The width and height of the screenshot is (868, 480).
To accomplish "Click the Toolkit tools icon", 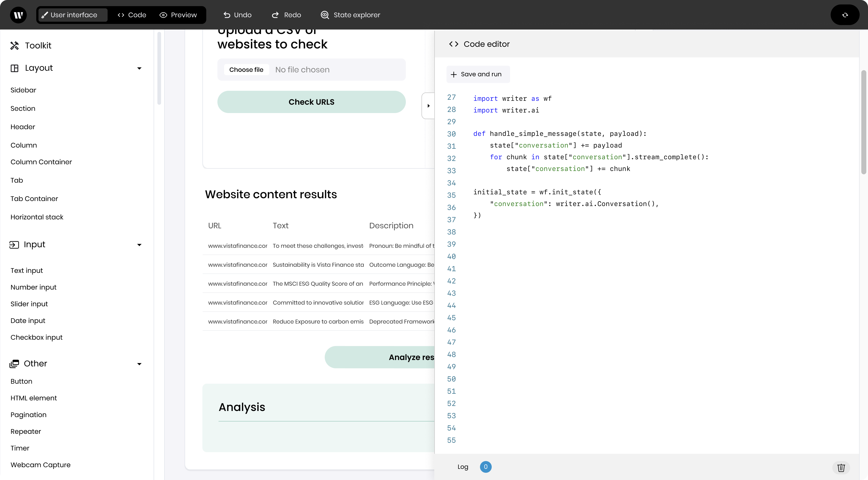I will [x=14, y=45].
